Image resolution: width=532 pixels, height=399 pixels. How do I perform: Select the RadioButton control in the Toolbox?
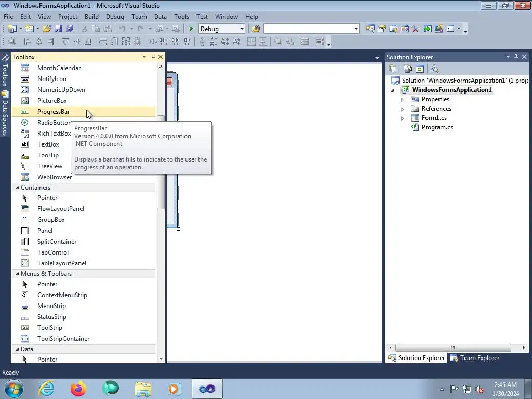click(x=42, y=123)
